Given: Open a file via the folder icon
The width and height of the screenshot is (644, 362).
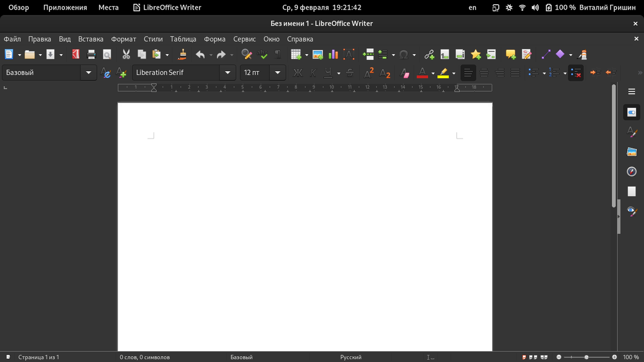Looking at the screenshot, I should (30, 54).
